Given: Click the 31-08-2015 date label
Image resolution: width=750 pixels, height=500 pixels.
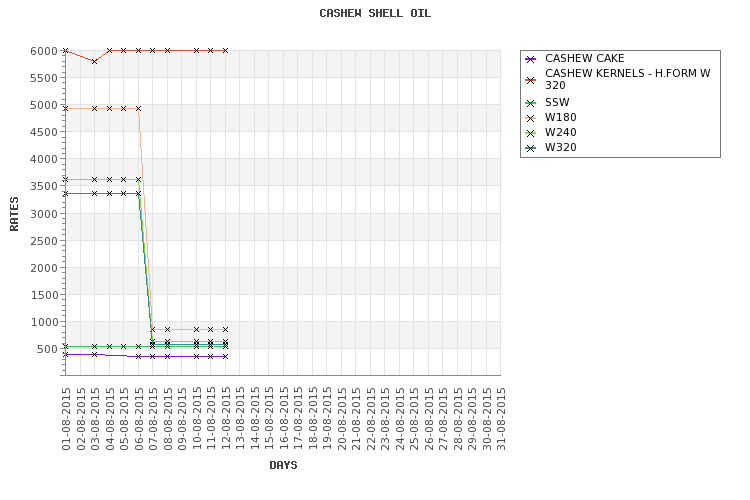Looking at the screenshot, I should [x=501, y=419].
